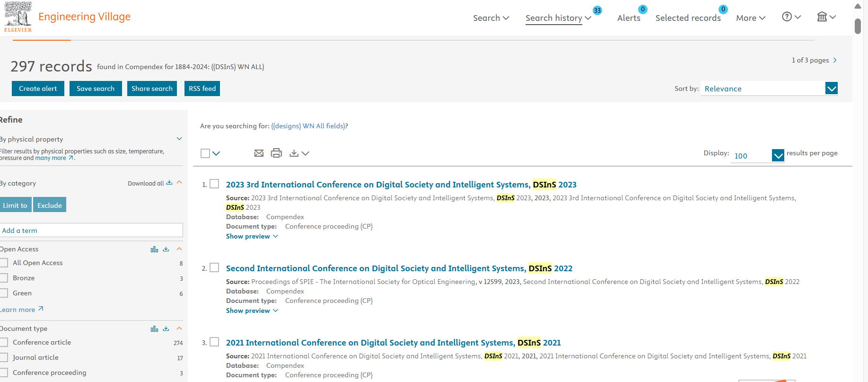Image resolution: width=868 pixels, height=382 pixels.
Task: Expand the By physical property section
Action: [179, 139]
